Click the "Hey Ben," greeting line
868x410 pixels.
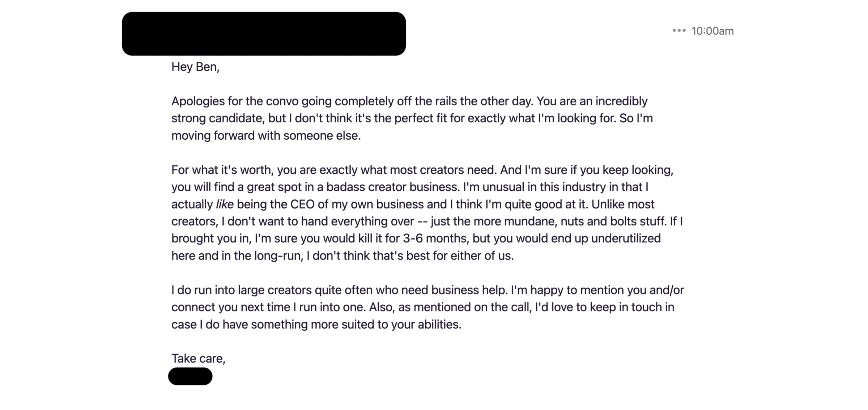195,67
